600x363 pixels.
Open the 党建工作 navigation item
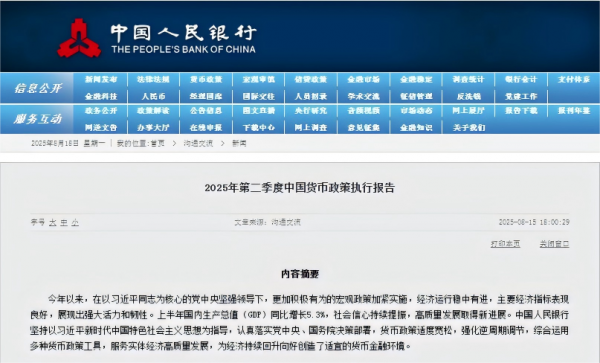click(x=521, y=96)
